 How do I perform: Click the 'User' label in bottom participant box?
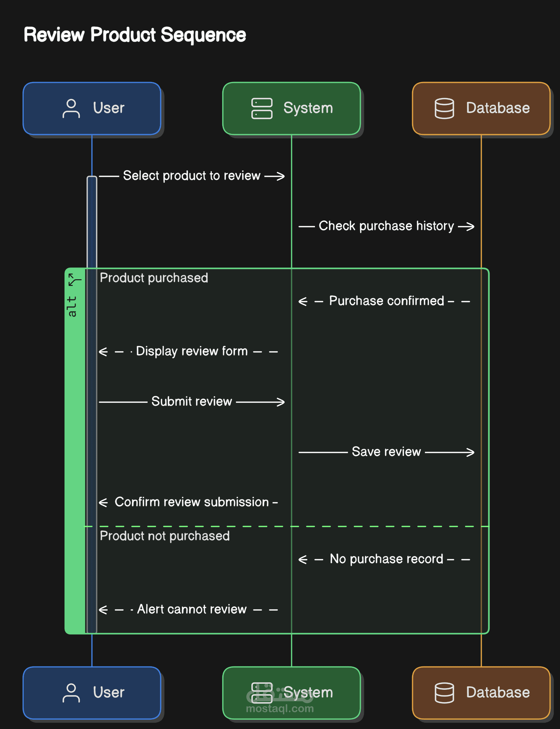point(109,693)
